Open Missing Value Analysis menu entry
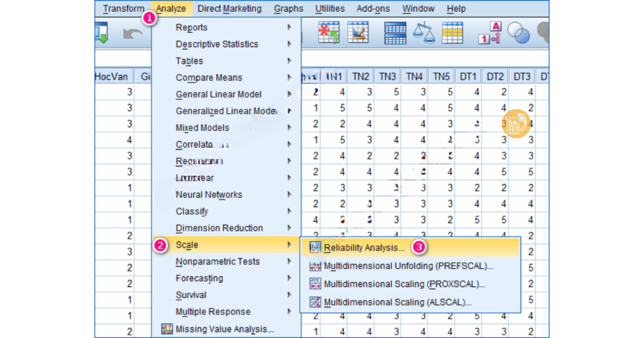Screen dimensions: 644x338 (224, 329)
